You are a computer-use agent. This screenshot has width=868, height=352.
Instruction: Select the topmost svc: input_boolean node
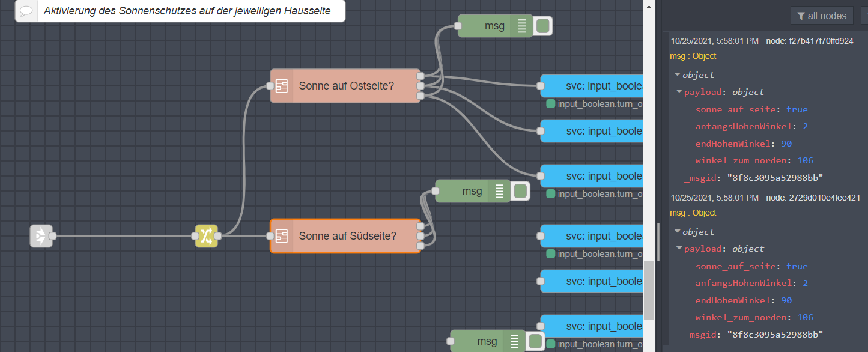click(591, 86)
